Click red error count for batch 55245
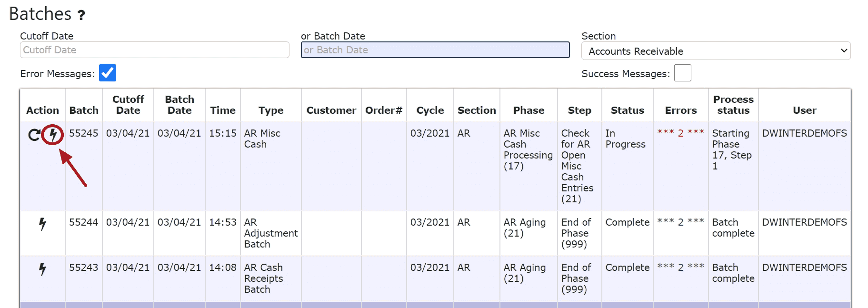This screenshot has width=868, height=308. tap(680, 133)
